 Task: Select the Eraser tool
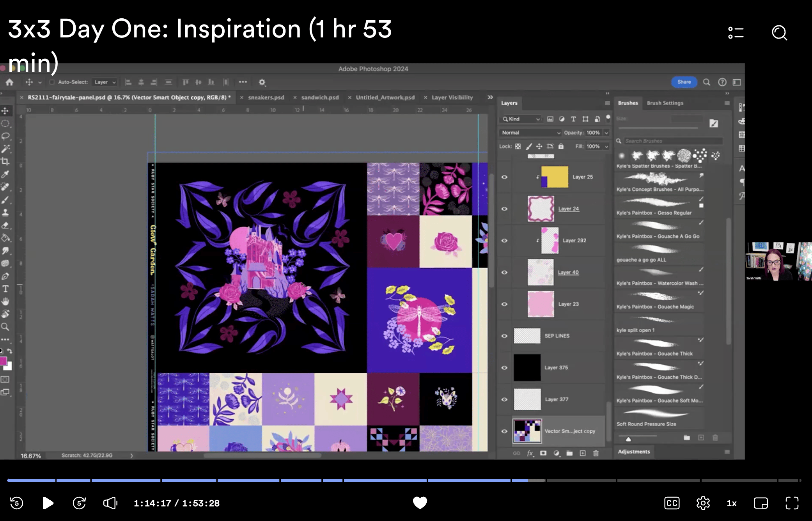[x=5, y=225]
